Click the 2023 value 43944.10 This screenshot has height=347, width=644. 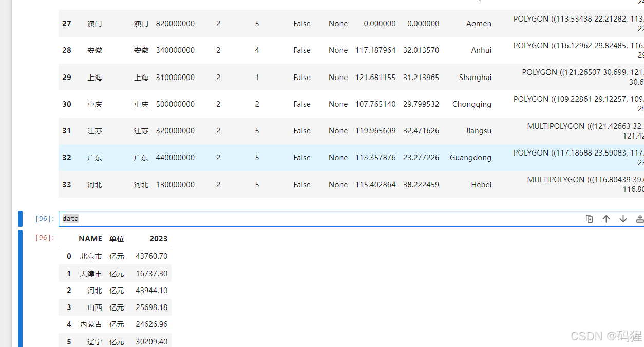point(151,291)
